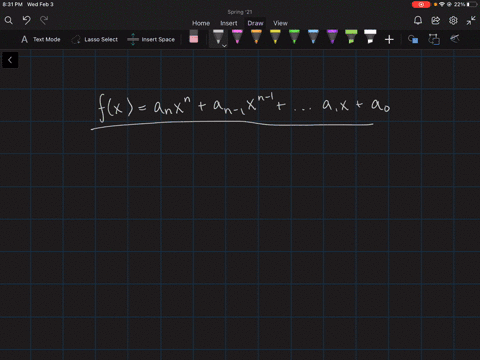Open notifications bell
Image resolution: width=480 pixels, height=360 pixels.
(418, 21)
